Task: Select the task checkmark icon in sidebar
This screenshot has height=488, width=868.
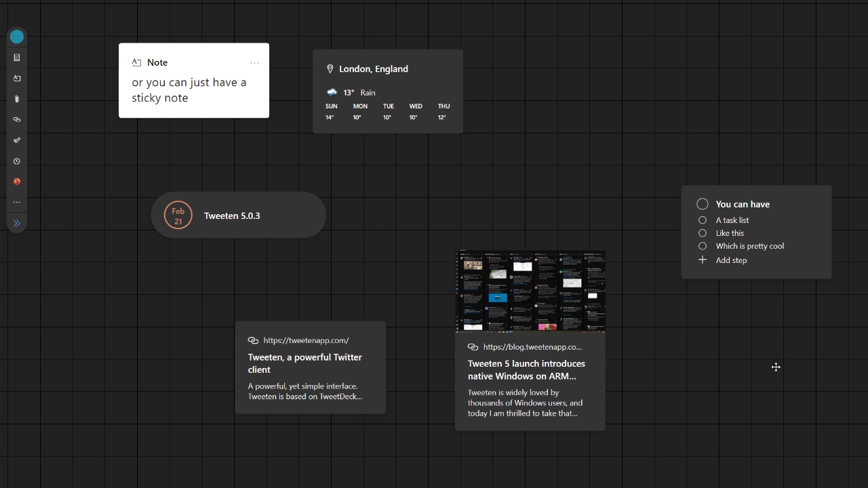Action: (17, 140)
